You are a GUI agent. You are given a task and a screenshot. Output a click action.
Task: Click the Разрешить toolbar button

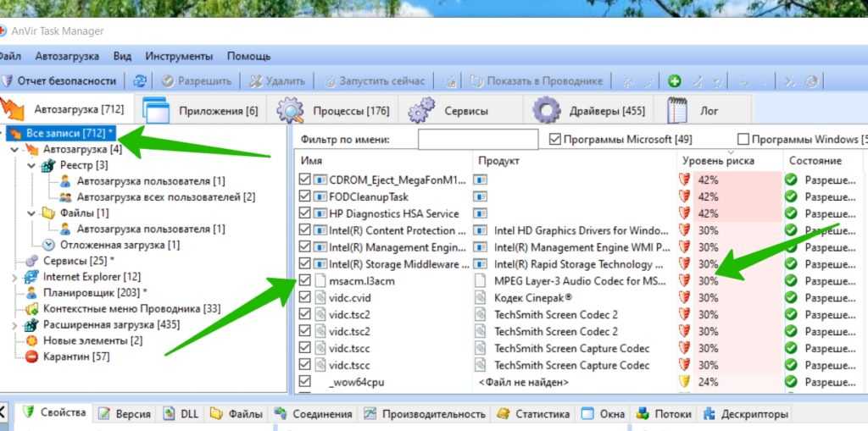tap(197, 80)
